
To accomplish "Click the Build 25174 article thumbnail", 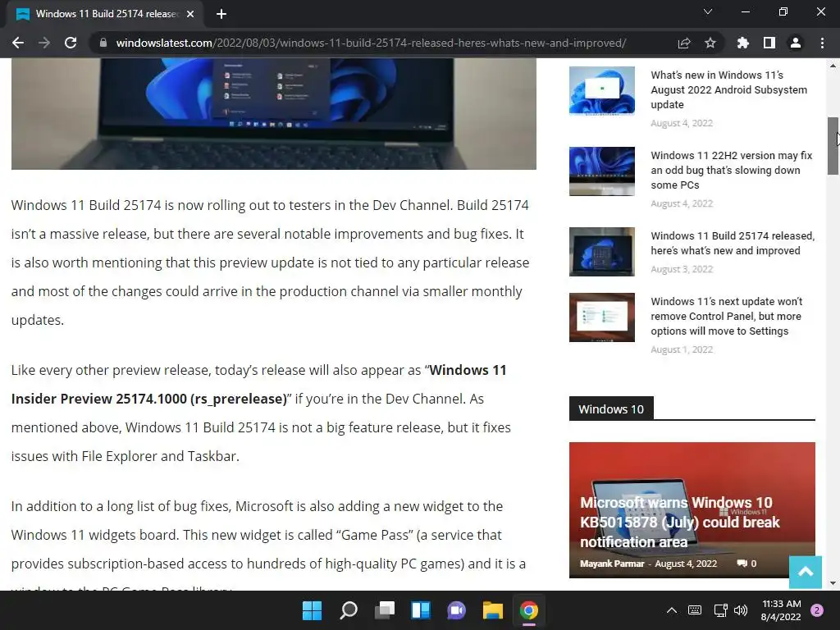I will (601, 252).
